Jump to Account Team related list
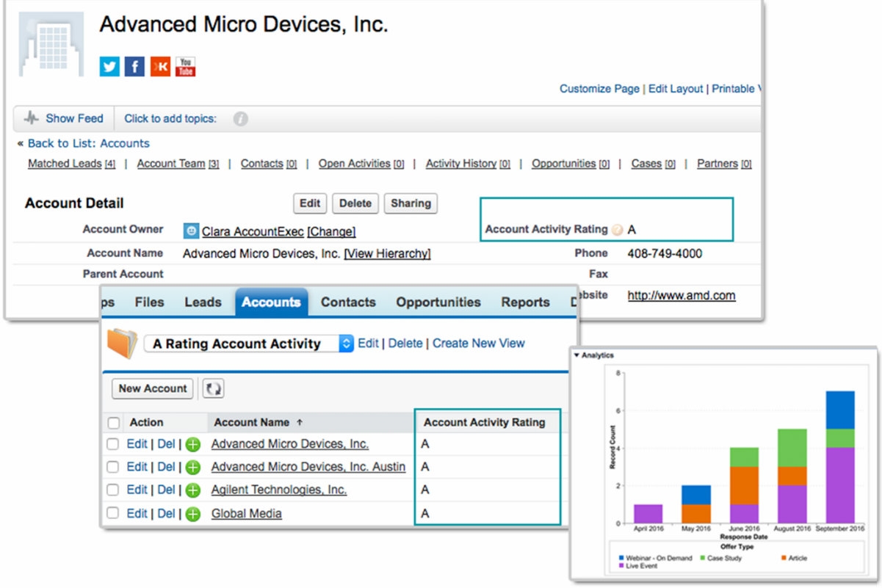This screenshot has height=588, width=882. (x=178, y=164)
